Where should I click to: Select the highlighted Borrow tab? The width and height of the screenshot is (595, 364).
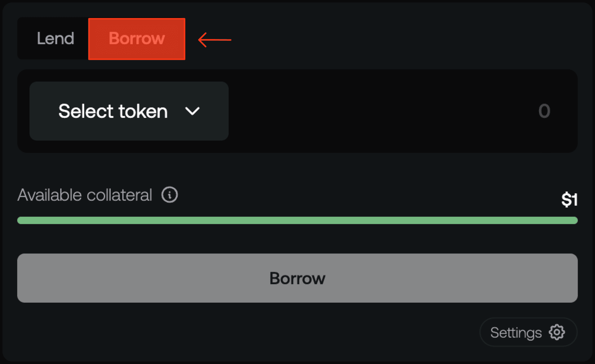(x=137, y=39)
